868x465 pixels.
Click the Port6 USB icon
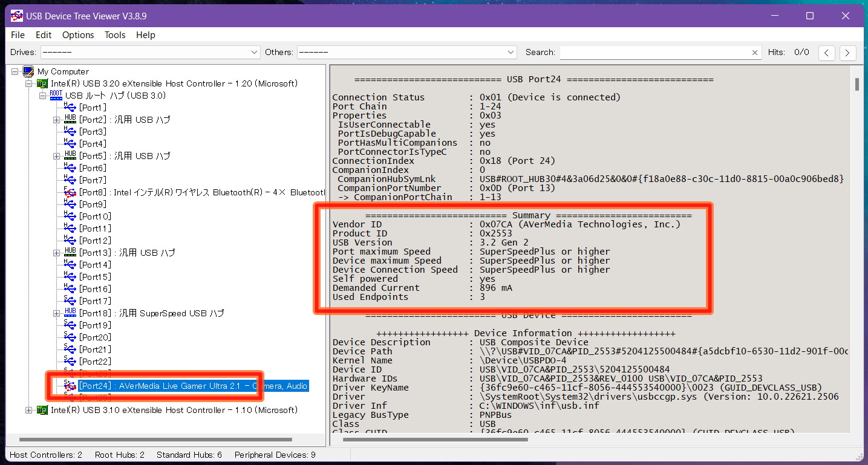(x=70, y=167)
